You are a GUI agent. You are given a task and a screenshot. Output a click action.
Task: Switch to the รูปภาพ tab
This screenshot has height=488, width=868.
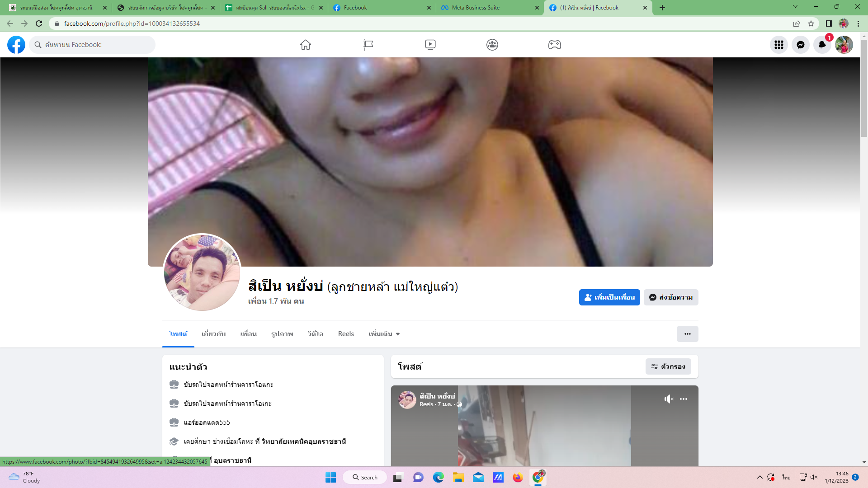[282, 334]
